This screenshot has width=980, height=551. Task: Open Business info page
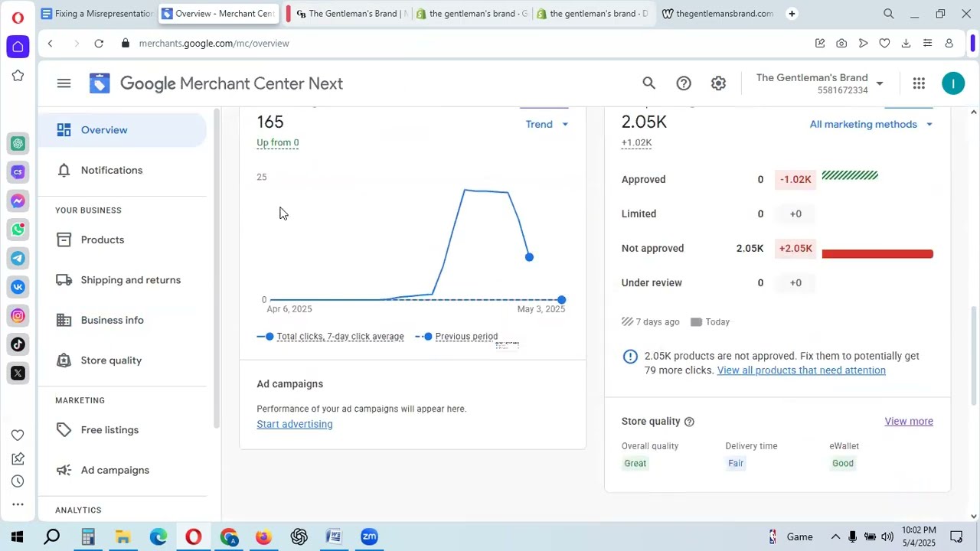point(122,320)
